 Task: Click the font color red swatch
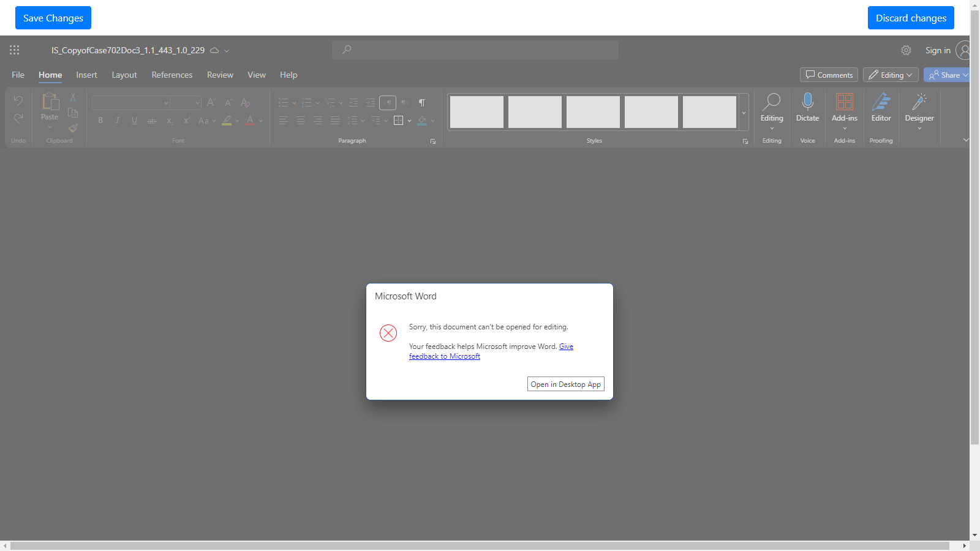point(249,121)
